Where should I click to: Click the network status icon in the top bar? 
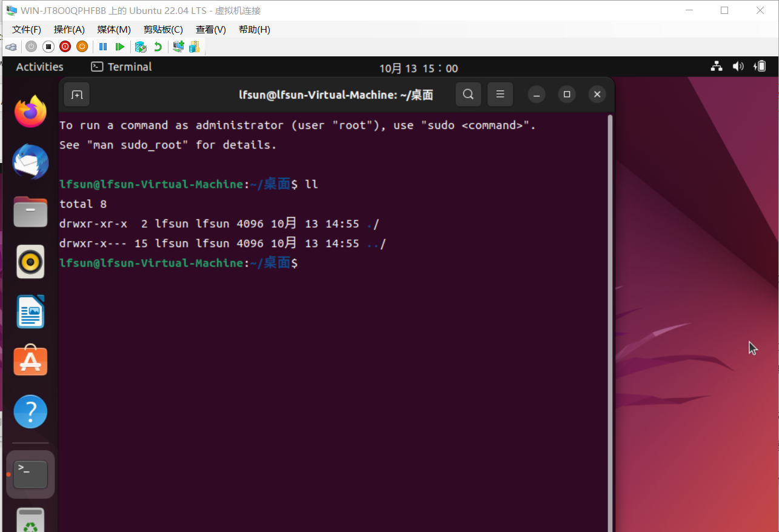(x=717, y=67)
